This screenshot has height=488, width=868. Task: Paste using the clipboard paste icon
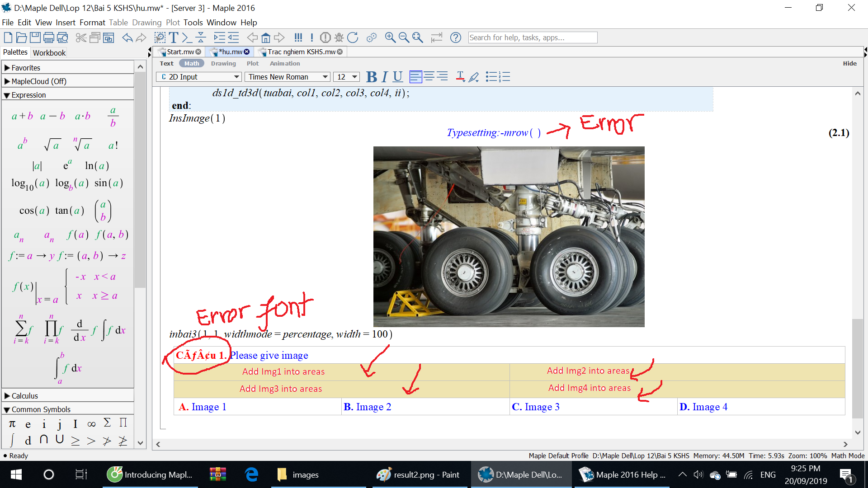click(108, 38)
